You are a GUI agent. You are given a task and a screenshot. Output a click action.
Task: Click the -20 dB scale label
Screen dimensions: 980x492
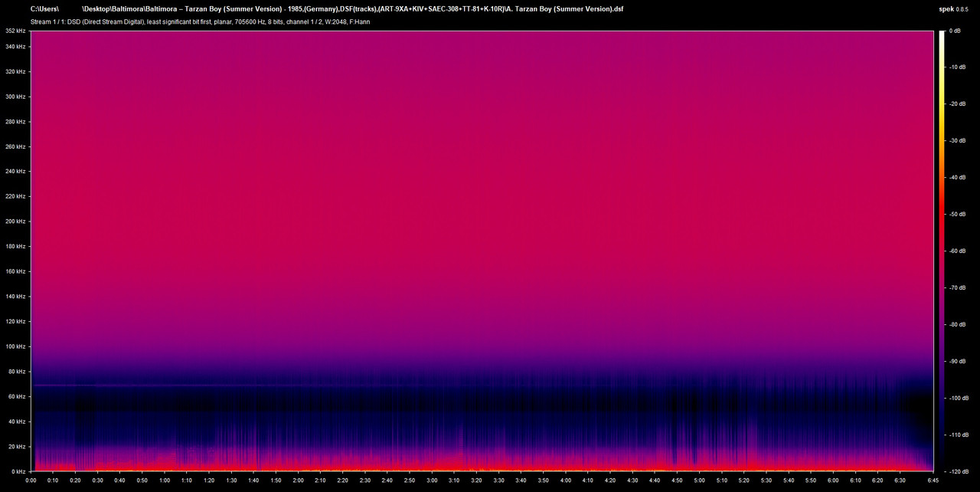(957, 104)
